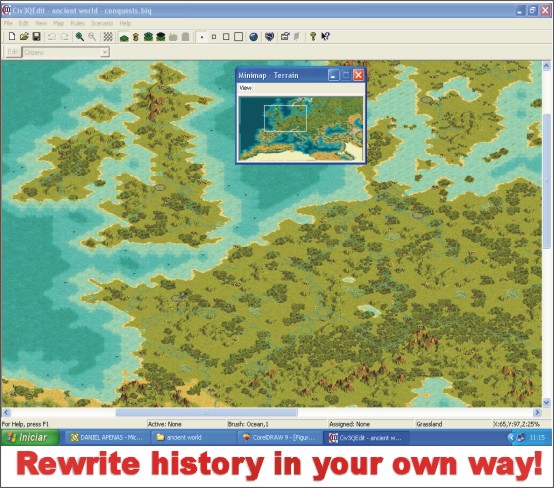Toggle the map grid display
Image resolution: width=554 pixels, height=488 pixels.
[x=108, y=37]
